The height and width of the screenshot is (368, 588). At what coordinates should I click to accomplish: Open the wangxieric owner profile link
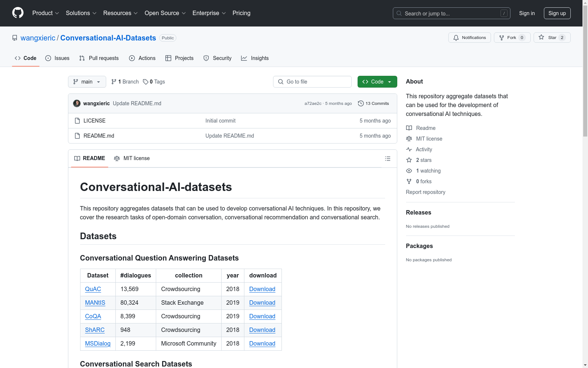click(38, 38)
